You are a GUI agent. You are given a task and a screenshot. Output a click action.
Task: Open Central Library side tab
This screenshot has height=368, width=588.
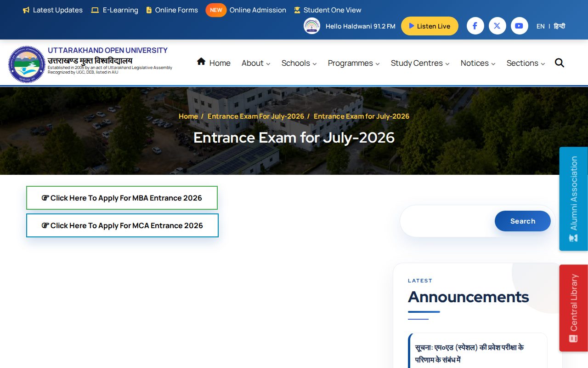(x=574, y=308)
